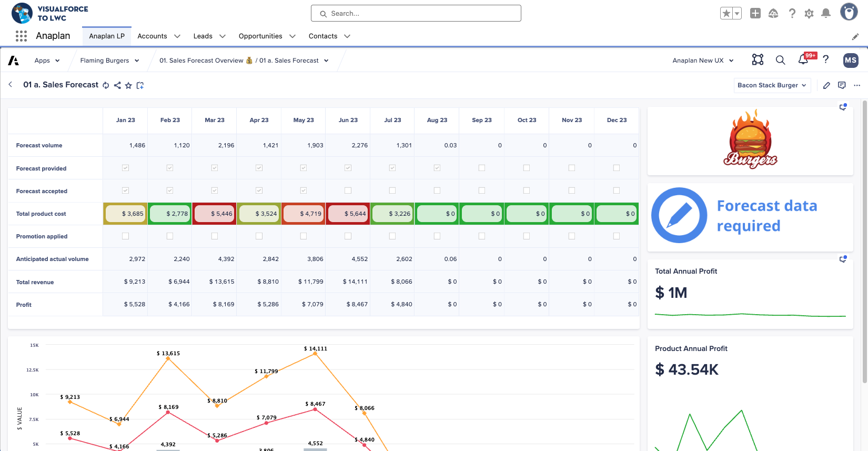Toggle Forecast accepted checkbox for Oct 23
Viewport: 868px width, 451px height.
coord(527,191)
